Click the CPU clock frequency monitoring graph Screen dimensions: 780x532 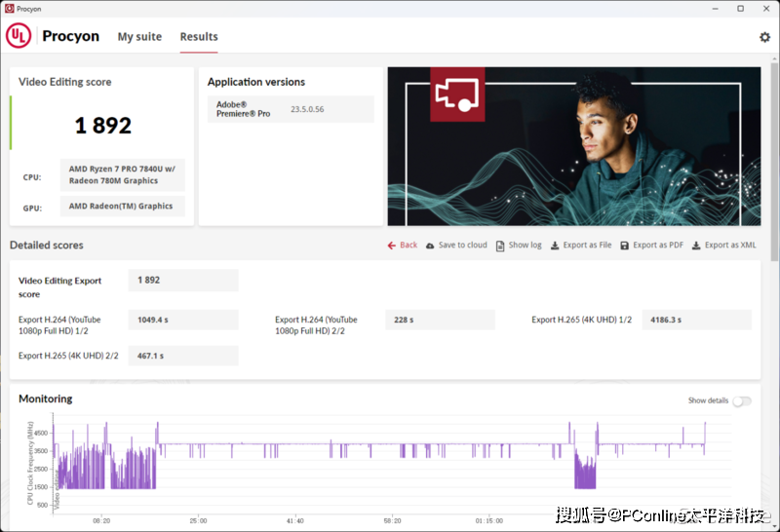[390, 463]
